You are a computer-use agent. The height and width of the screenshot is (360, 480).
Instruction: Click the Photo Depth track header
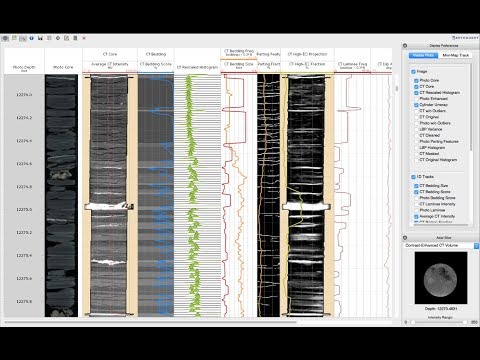[24, 68]
